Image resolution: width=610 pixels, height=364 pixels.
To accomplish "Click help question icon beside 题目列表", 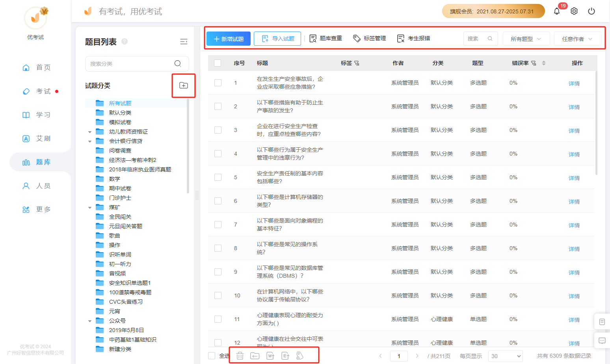I will tap(125, 41).
